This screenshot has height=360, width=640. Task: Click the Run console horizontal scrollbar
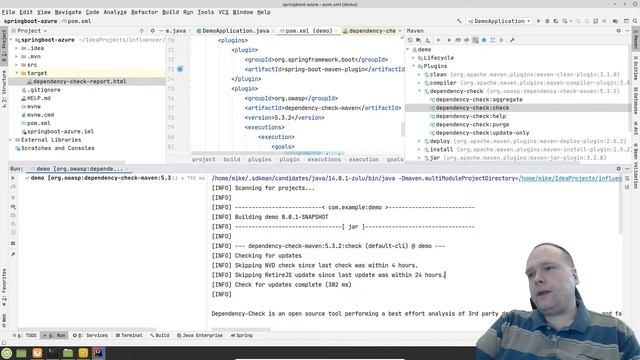pos(241,329)
